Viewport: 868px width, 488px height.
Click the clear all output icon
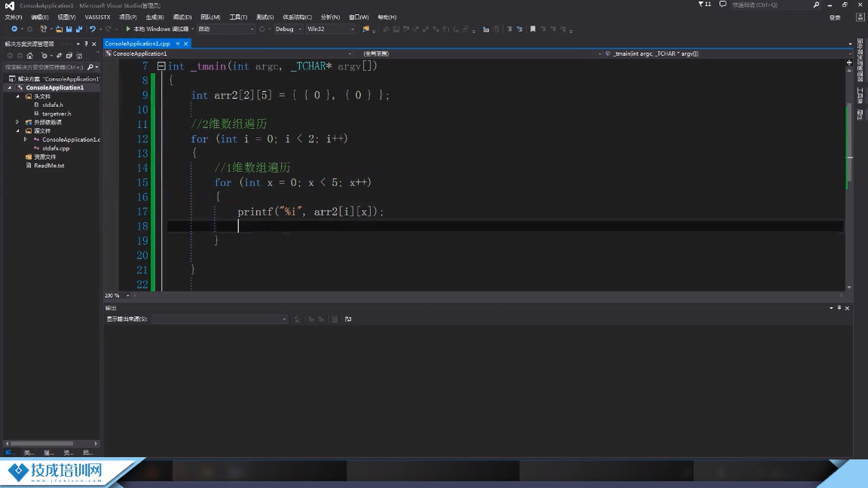(x=335, y=319)
